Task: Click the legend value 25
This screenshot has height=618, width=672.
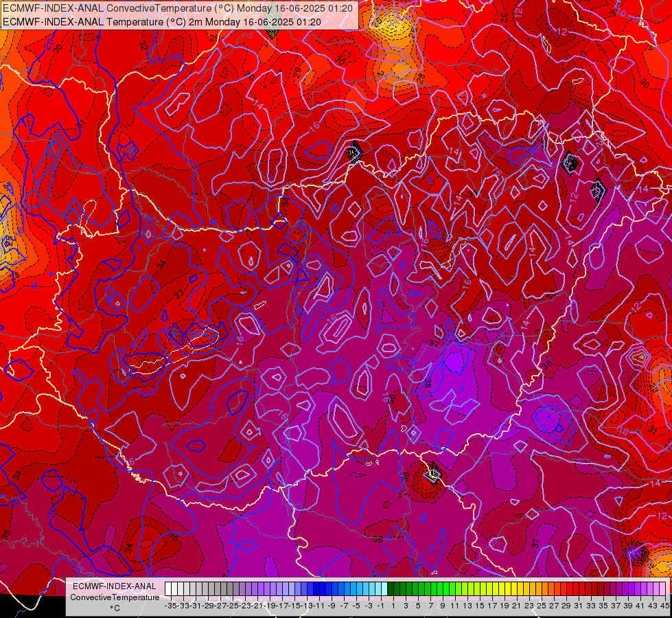Action: click(542, 606)
